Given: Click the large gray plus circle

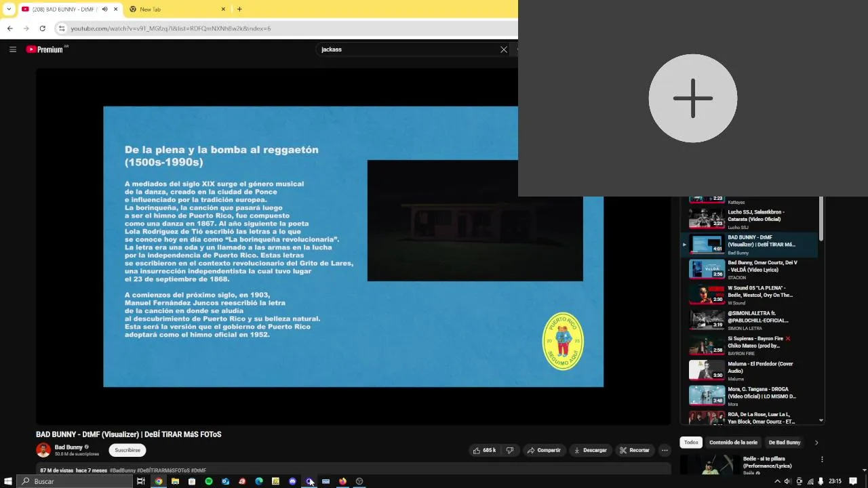Looking at the screenshot, I should [x=692, y=98].
